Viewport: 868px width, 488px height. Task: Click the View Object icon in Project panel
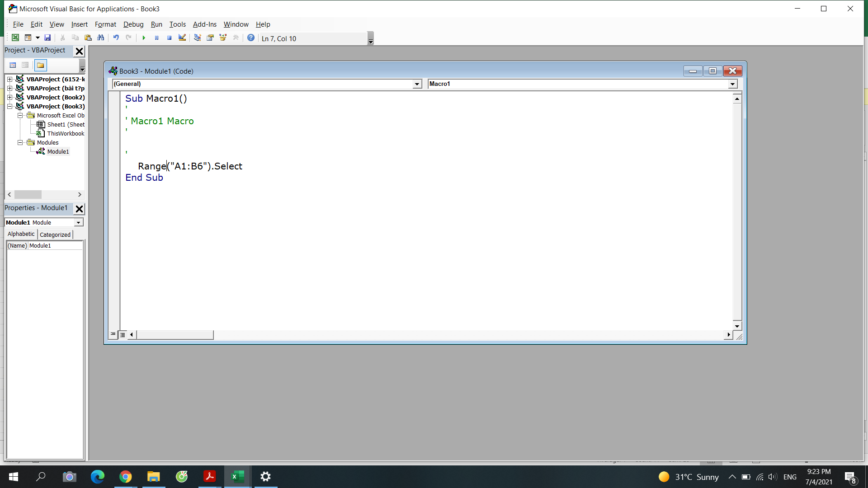click(25, 66)
